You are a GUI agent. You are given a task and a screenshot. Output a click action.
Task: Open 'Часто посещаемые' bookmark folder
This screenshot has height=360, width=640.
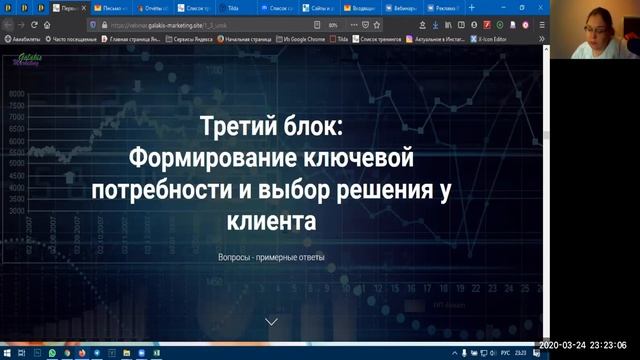71,39
